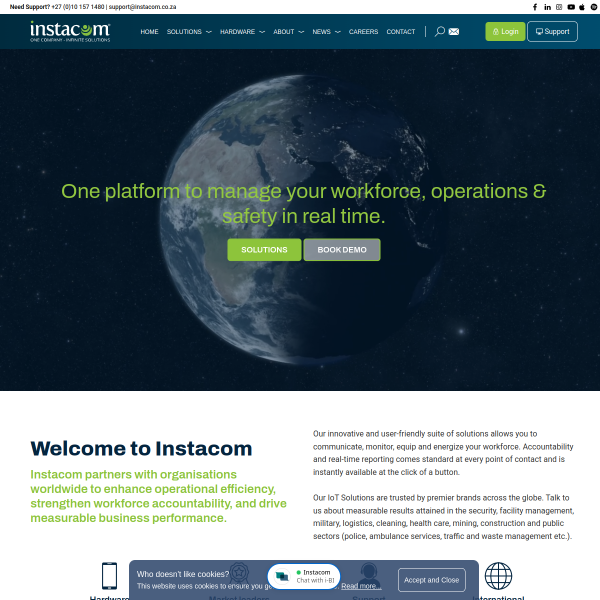
Task: Click the Support button in header
Action: tap(552, 31)
